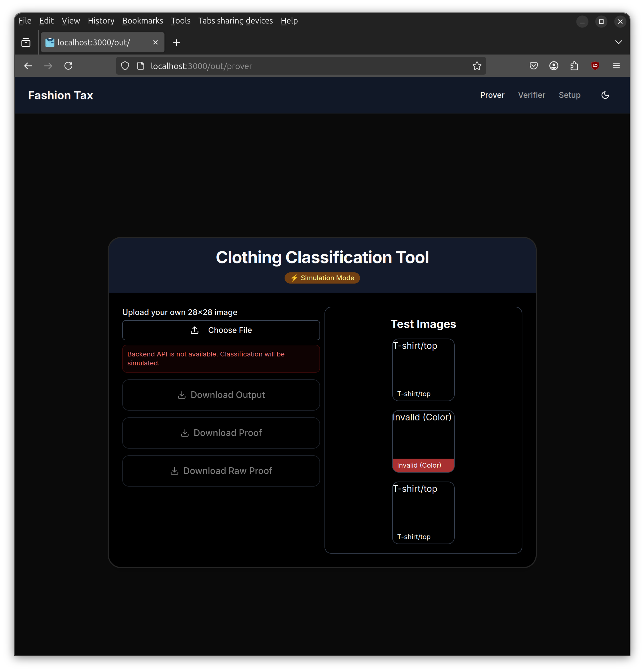Expand the list all tabs chevron
This screenshot has height=671, width=644.
618,42
